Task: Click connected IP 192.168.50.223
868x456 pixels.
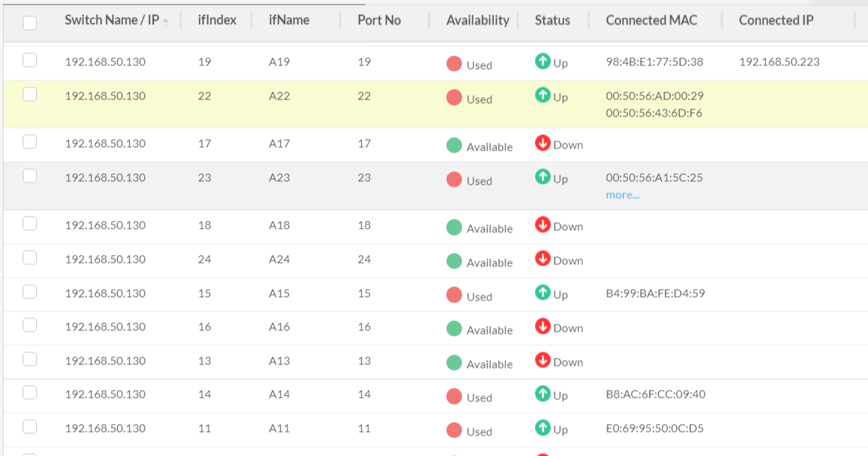Action: click(779, 62)
